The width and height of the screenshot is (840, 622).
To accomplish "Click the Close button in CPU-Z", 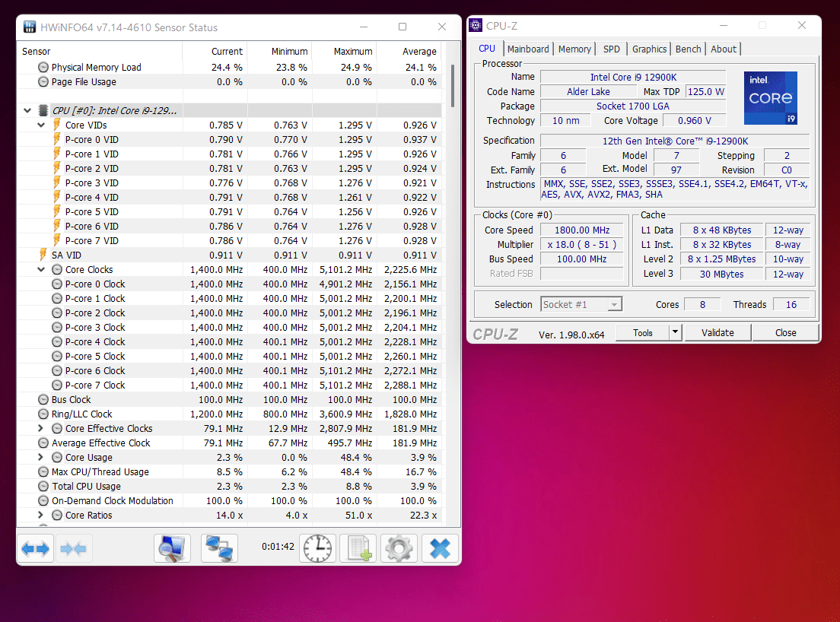I will [x=785, y=332].
